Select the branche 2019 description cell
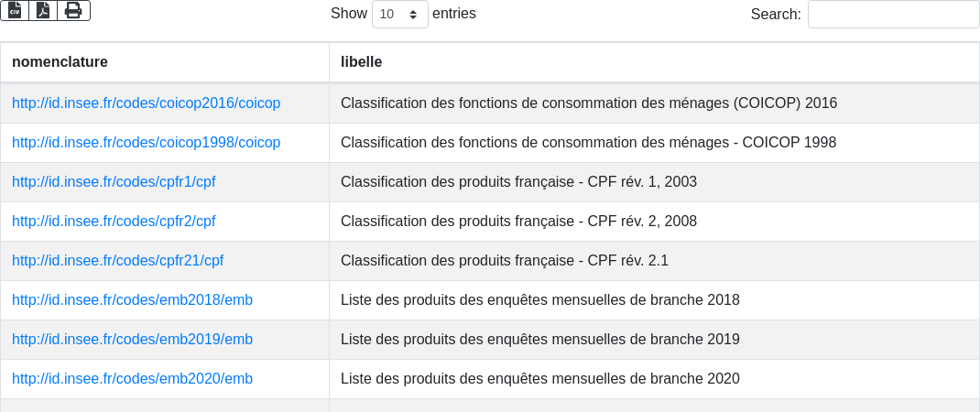 [654, 340]
